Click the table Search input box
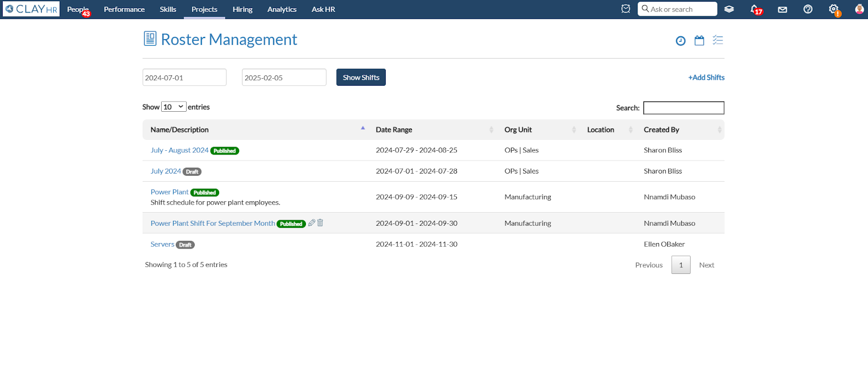Viewport: 868px width, 377px height. pyautogui.click(x=684, y=108)
